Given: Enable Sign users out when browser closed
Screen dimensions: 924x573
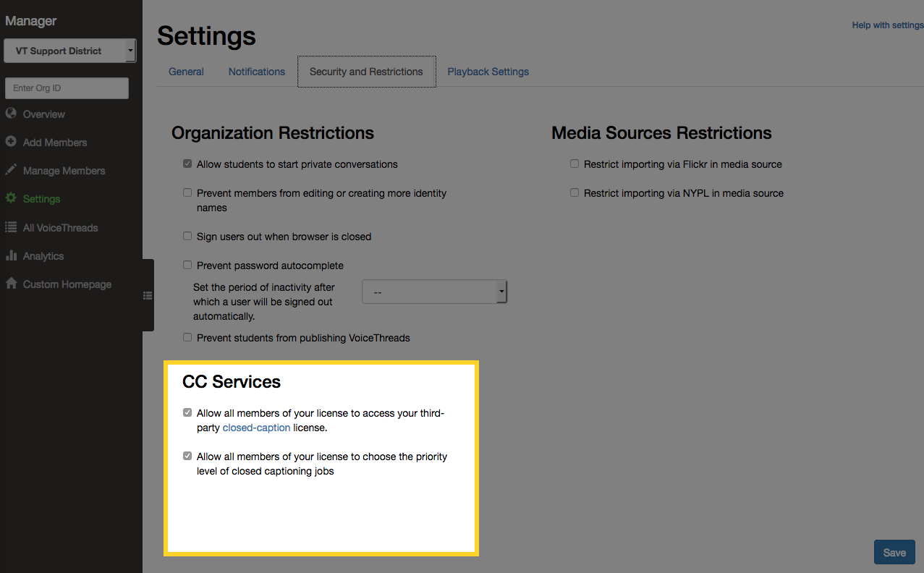Looking at the screenshot, I should click(x=187, y=237).
